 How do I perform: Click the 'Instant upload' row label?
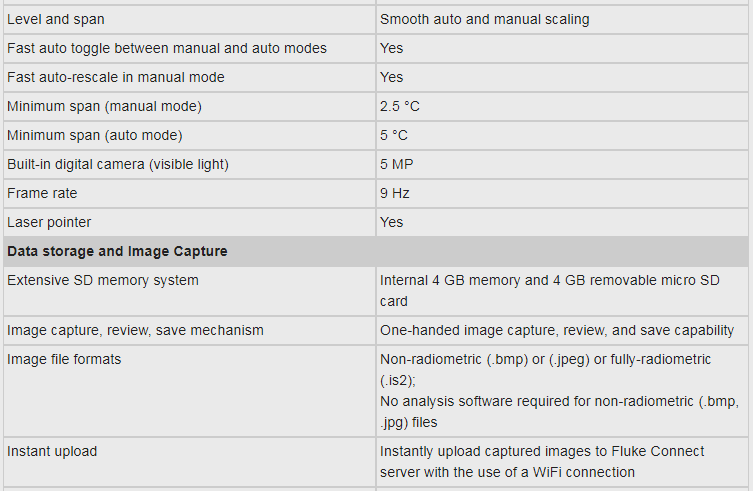pyautogui.click(x=52, y=451)
